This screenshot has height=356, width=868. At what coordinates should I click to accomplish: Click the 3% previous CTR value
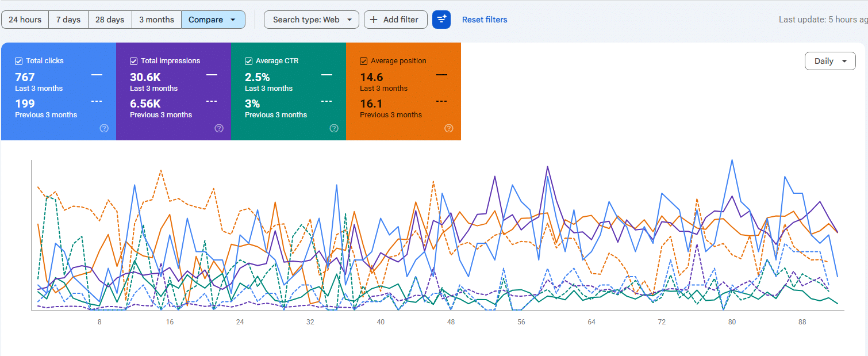pyautogui.click(x=252, y=104)
